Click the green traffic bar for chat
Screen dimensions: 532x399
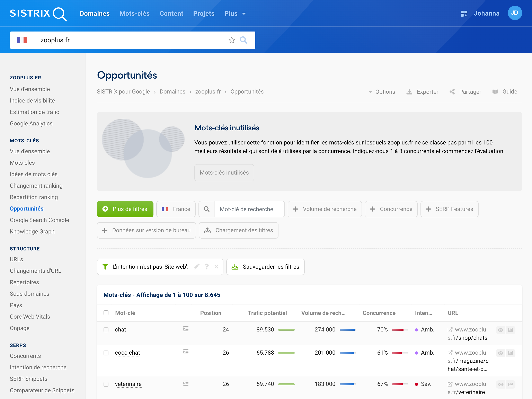(286, 330)
